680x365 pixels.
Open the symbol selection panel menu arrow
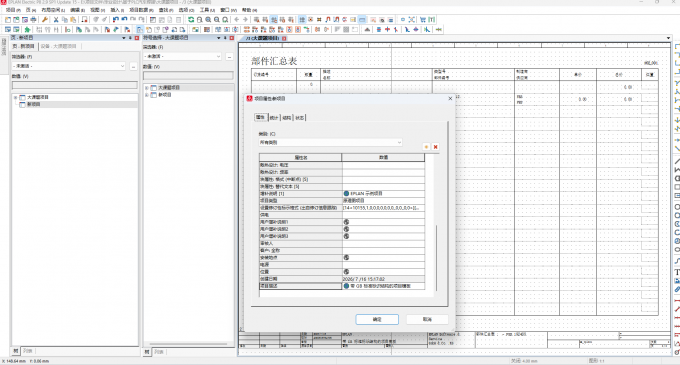click(x=219, y=38)
